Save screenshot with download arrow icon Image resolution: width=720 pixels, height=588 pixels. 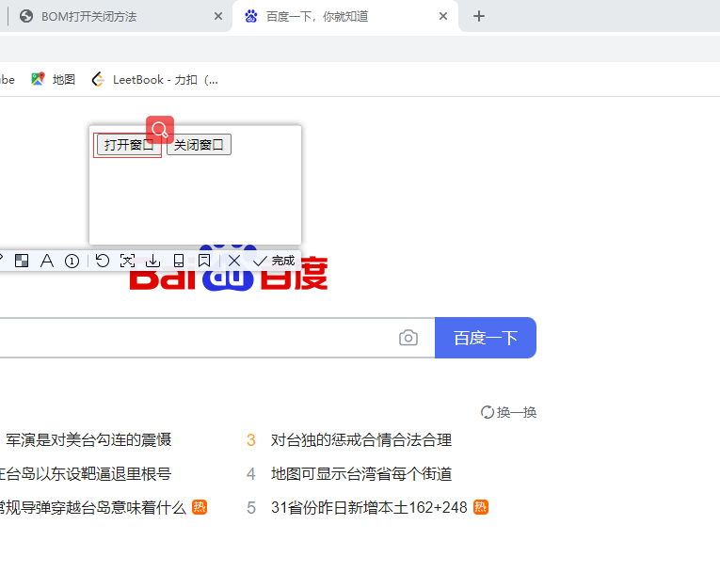152,261
